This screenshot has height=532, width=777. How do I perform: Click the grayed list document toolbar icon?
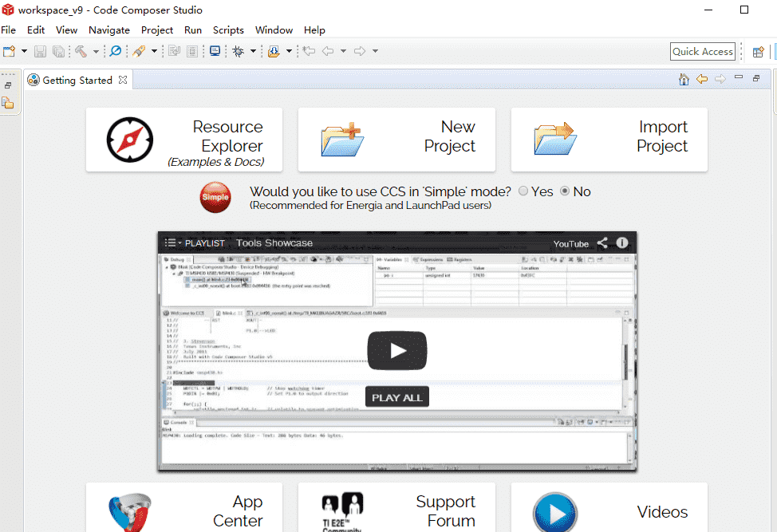point(192,51)
